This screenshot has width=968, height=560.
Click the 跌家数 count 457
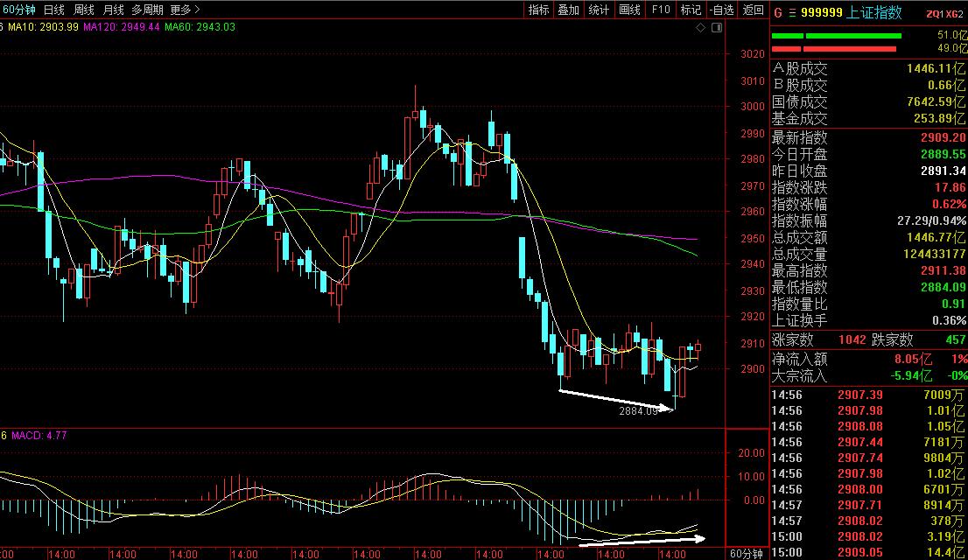[956, 339]
